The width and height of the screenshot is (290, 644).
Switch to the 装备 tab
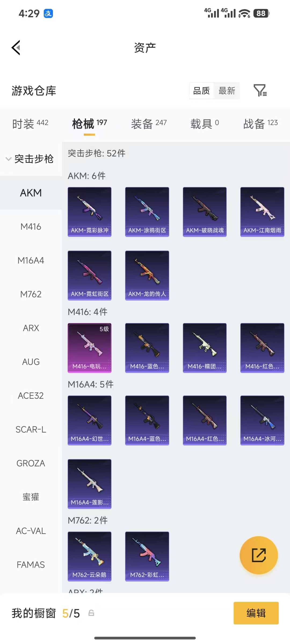(149, 124)
